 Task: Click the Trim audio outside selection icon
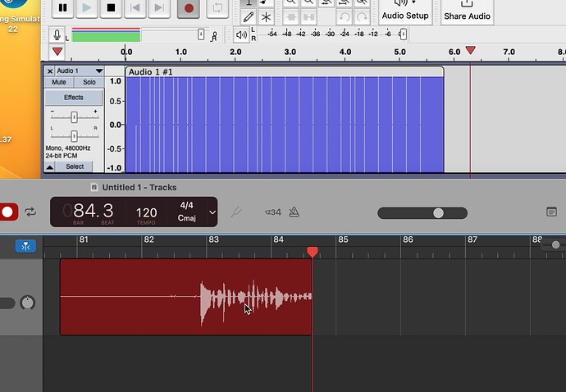[290, 17]
